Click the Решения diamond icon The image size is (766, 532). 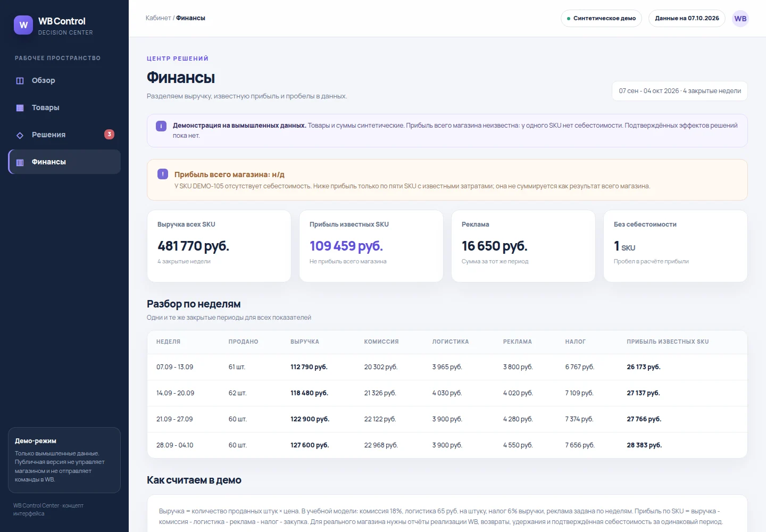pyautogui.click(x=20, y=135)
